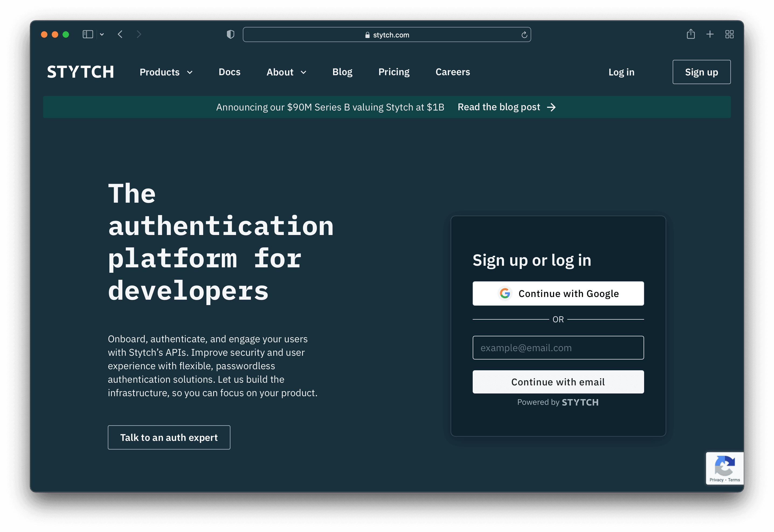774x532 pixels.
Task: Open the Careers page link
Action: pyautogui.click(x=452, y=72)
